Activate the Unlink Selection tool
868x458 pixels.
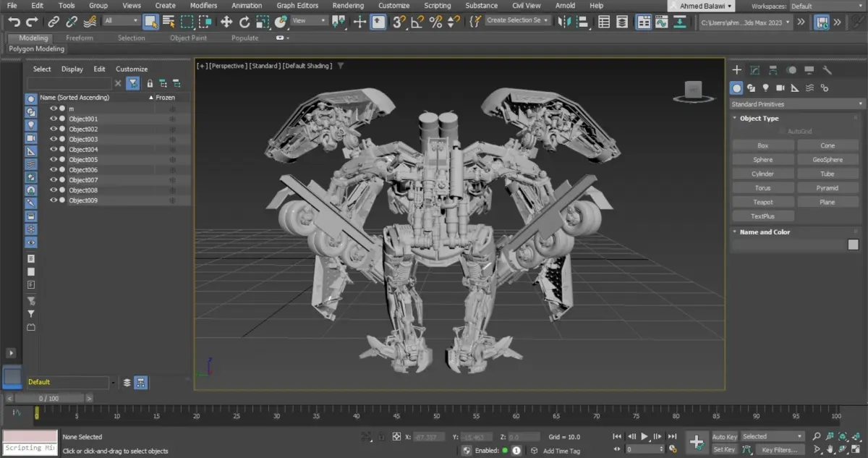[72, 22]
